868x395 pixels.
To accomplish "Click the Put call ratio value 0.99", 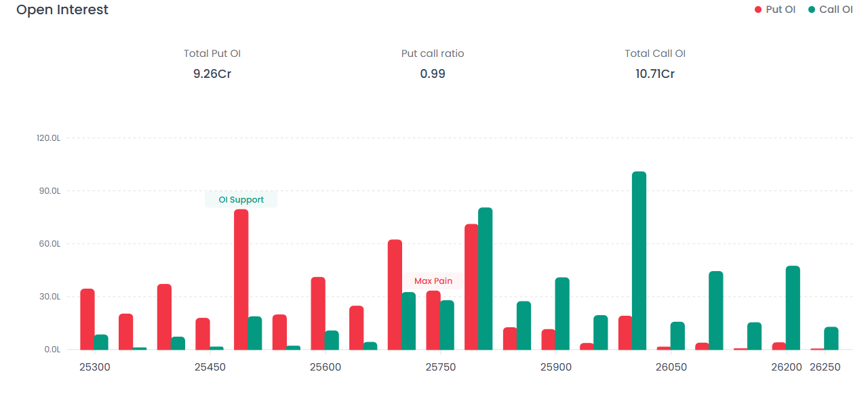I will coord(433,74).
